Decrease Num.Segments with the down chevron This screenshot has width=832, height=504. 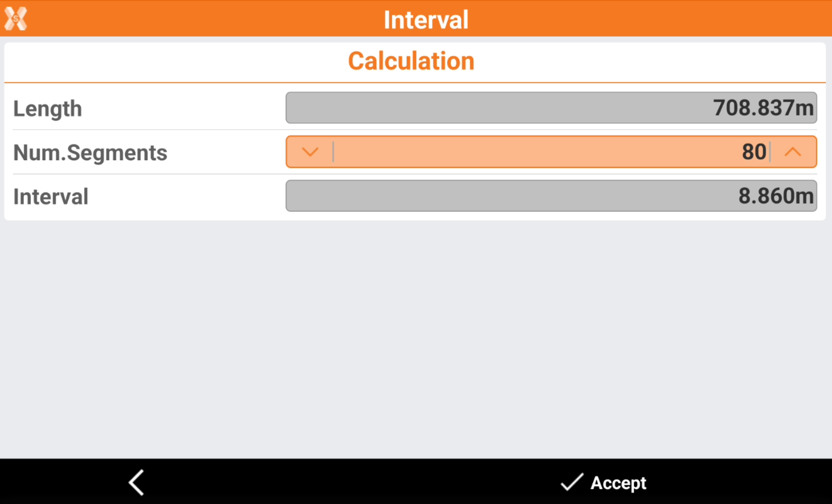point(310,152)
